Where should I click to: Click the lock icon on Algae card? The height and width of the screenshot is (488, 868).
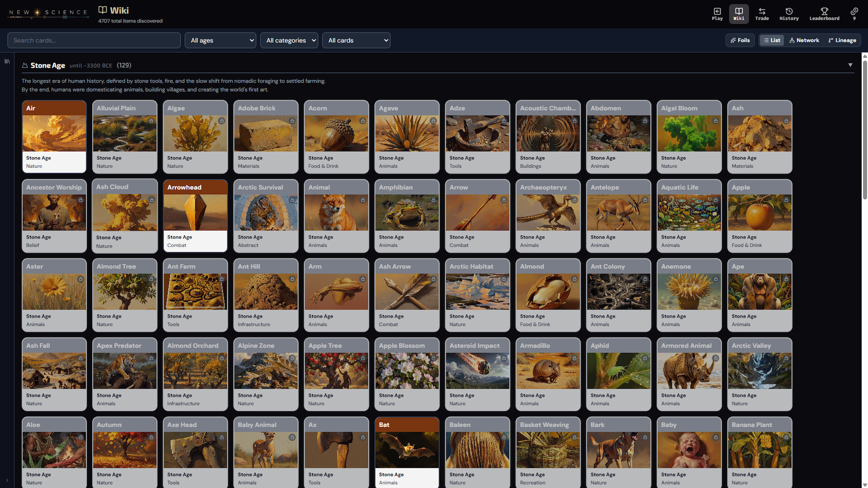tap(222, 121)
